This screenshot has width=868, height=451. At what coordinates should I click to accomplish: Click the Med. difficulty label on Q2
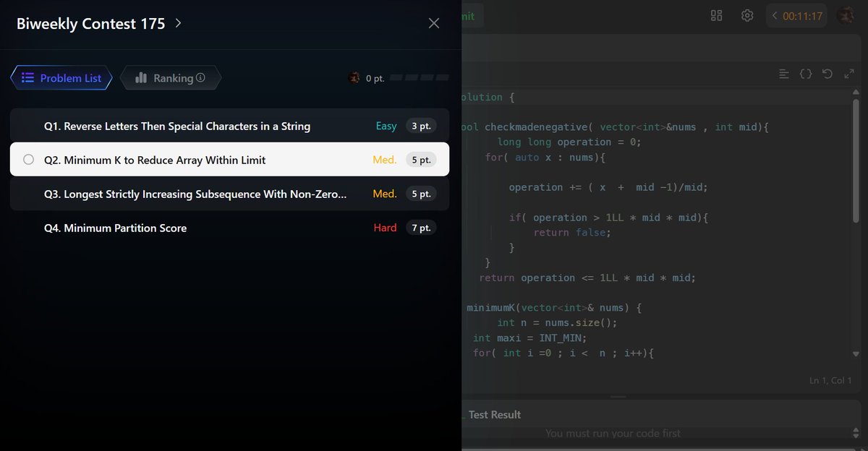click(385, 160)
